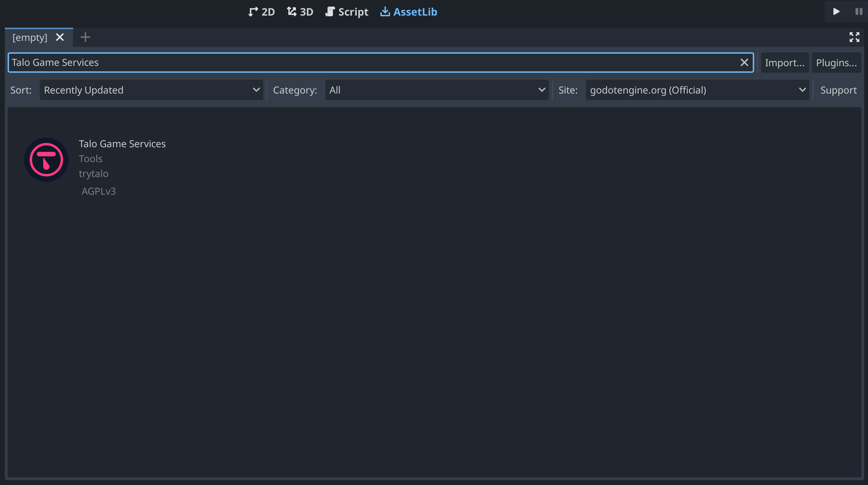Screen dimensions: 868x485
Task: Open the Site dropdown
Action: [697, 90]
